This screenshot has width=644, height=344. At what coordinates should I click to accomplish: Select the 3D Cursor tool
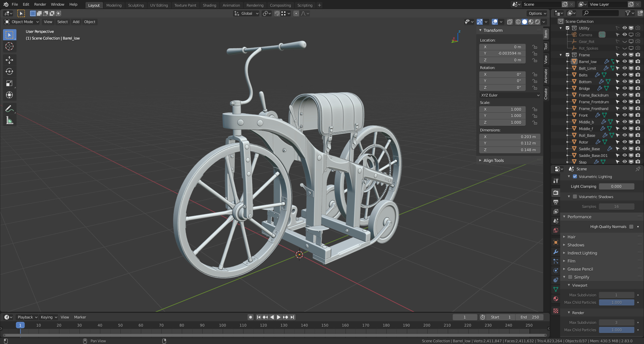[x=9, y=46]
